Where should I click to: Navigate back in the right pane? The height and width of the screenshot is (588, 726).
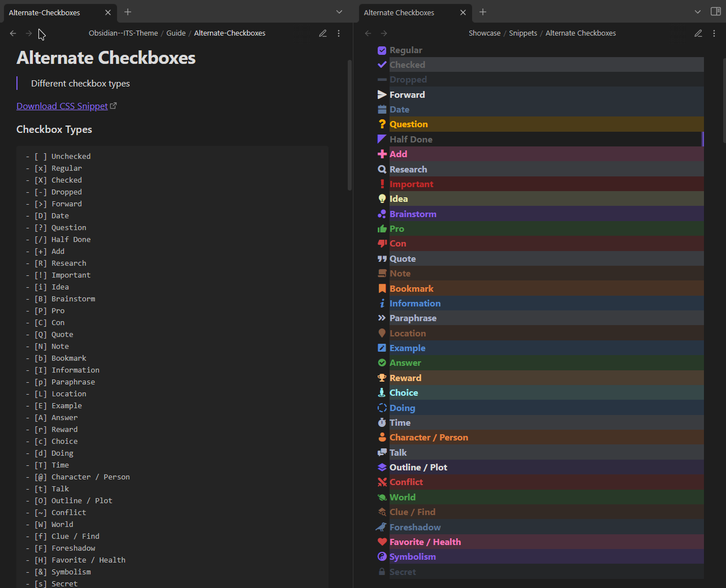coord(368,33)
